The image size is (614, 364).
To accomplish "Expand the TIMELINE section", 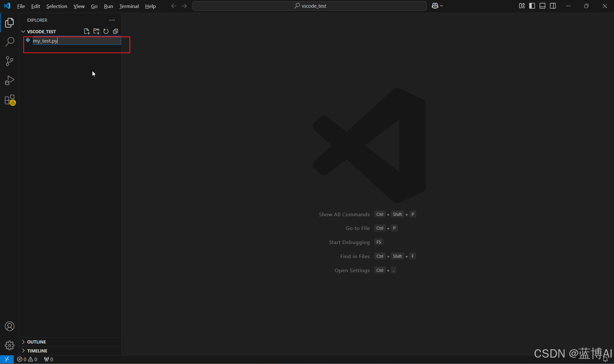I will tap(37, 351).
